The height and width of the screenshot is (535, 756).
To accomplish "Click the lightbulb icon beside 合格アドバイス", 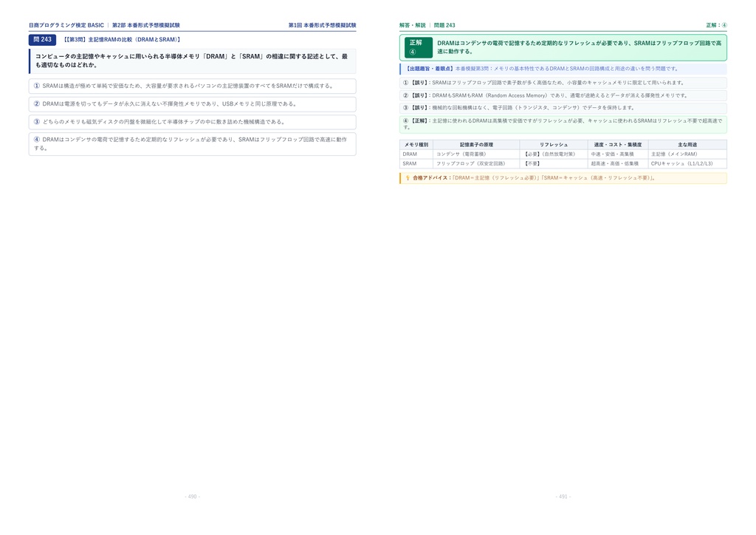I will pos(408,178).
